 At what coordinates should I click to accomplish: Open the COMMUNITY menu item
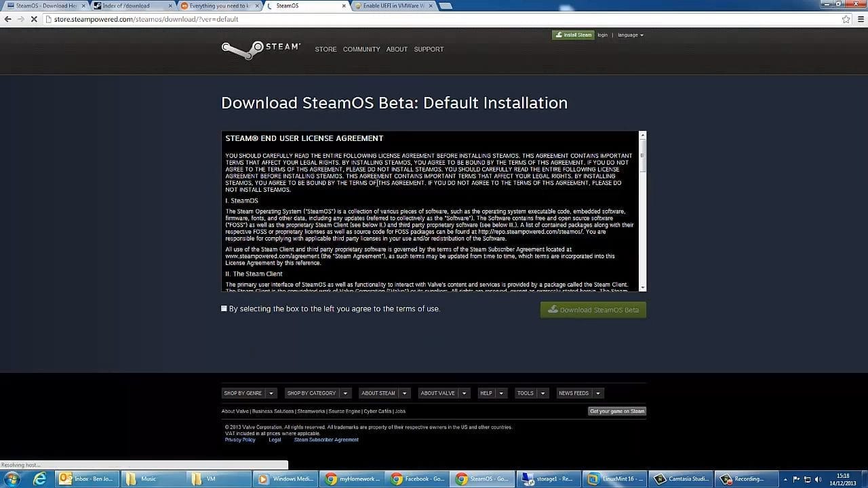pos(361,49)
